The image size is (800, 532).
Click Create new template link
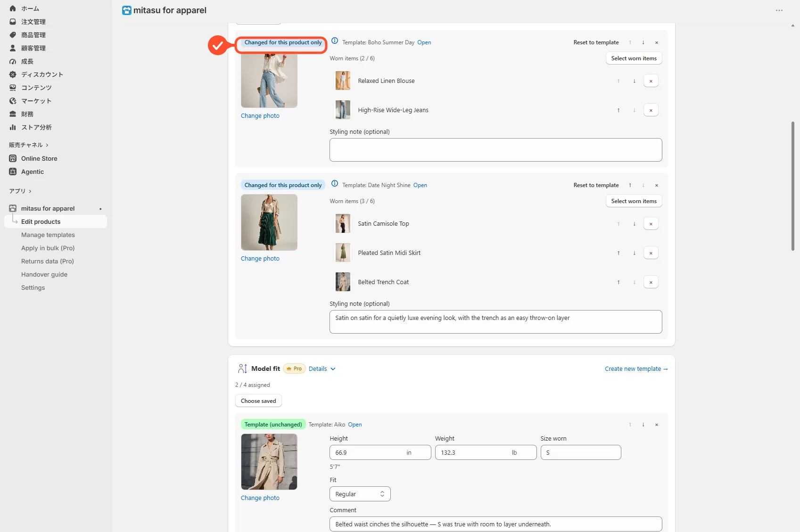636,369
